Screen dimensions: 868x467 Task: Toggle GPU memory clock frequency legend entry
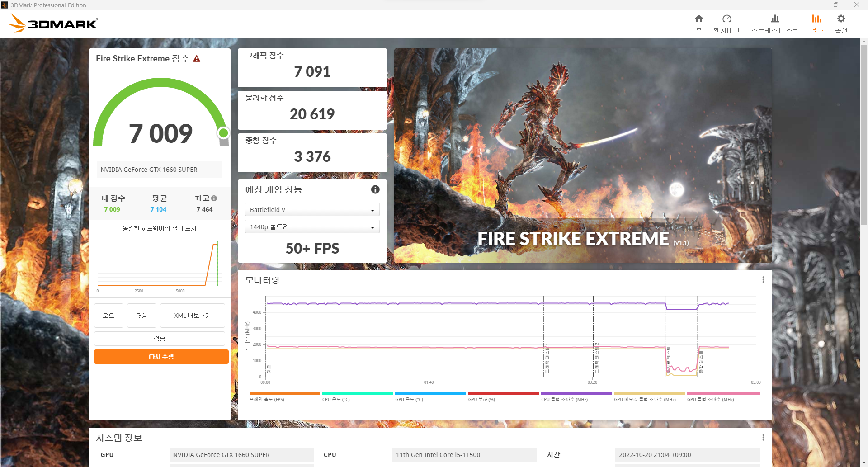649,397
